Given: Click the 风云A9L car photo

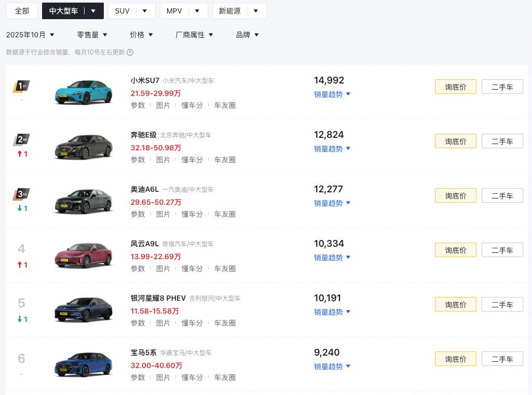Looking at the screenshot, I should tap(83, 256).
